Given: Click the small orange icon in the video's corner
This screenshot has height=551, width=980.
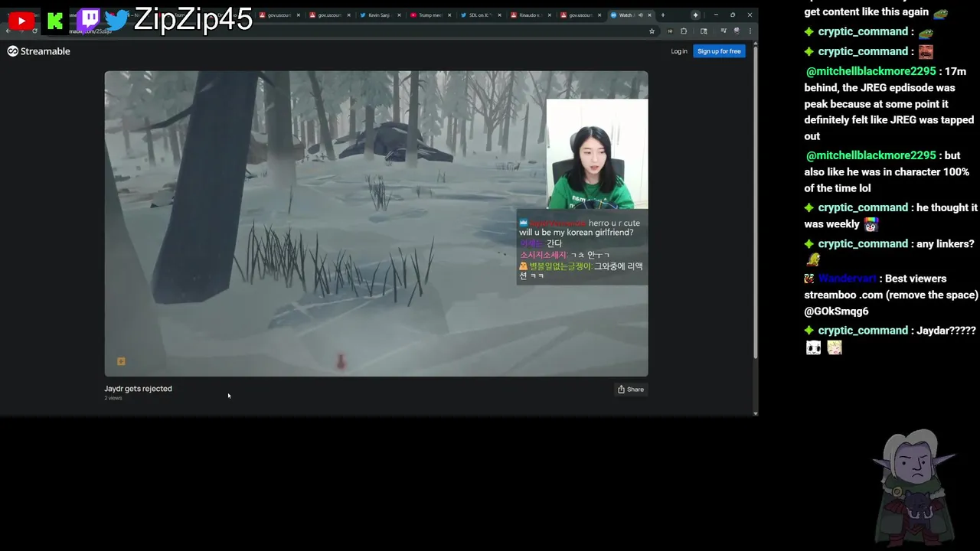Looking at the screenshot, I should tap(120, 361).
